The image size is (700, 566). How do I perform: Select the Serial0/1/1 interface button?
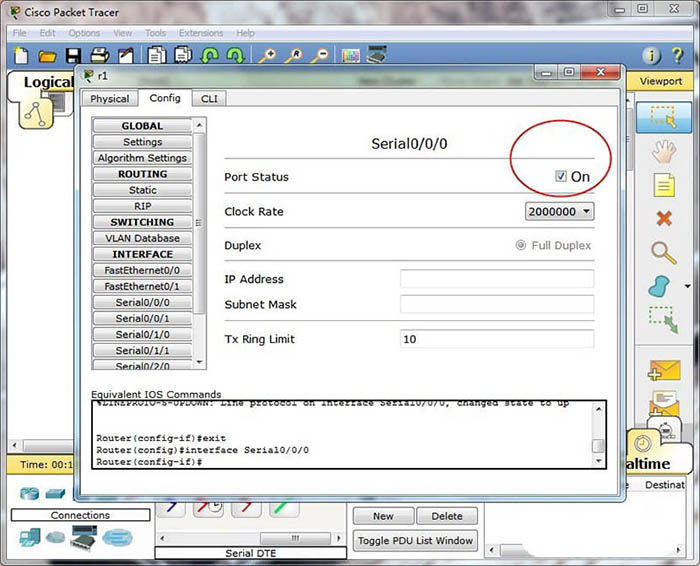click(x=142, y=351)
